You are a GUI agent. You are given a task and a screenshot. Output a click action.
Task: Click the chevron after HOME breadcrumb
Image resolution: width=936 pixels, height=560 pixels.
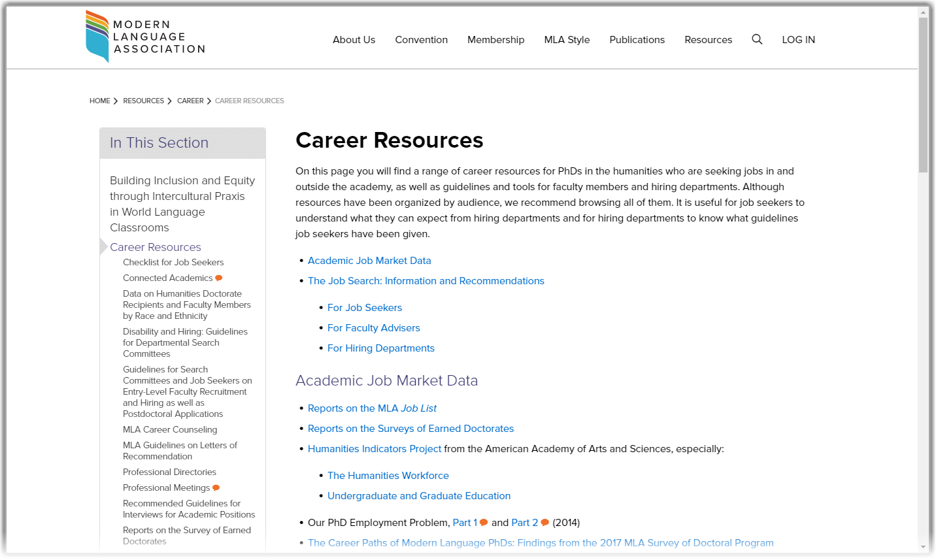pyautogui.click(x=116, y=101)
